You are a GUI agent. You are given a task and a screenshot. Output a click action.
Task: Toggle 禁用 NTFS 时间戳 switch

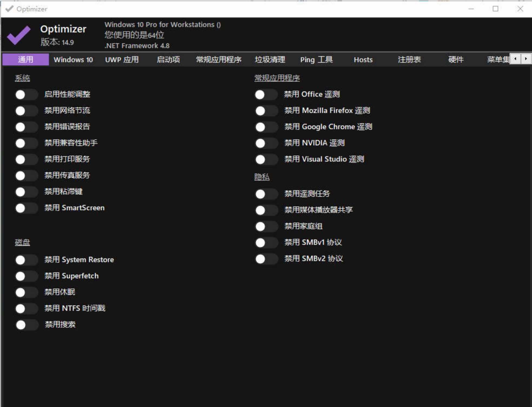pos(26,309)
